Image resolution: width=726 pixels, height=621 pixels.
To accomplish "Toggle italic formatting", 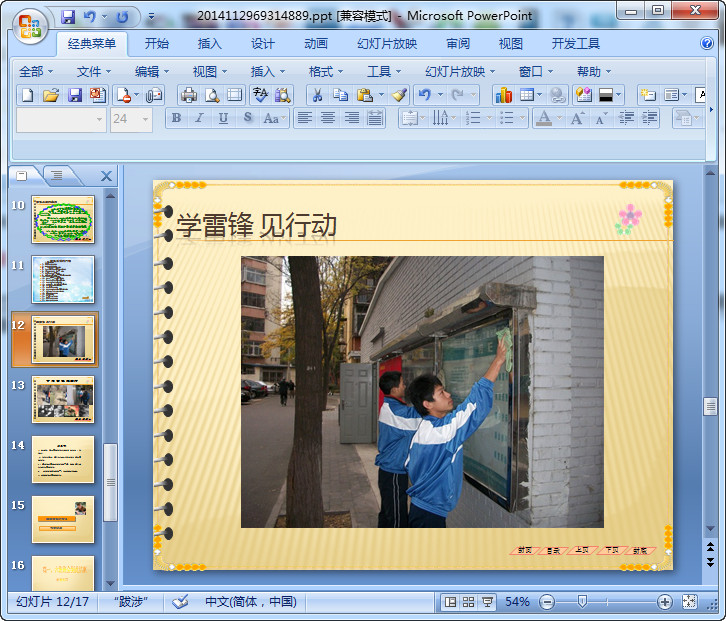I will pos(200,118).
